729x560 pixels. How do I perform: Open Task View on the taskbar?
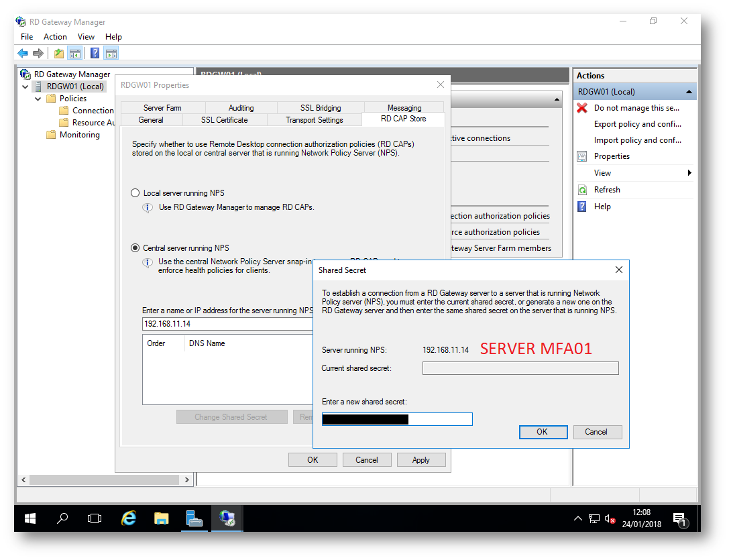[95, 518]
